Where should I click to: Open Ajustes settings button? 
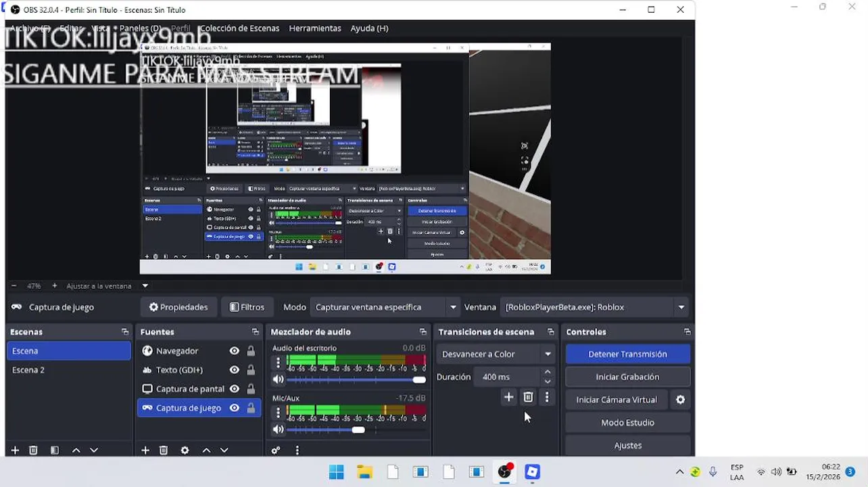[627, 446]
